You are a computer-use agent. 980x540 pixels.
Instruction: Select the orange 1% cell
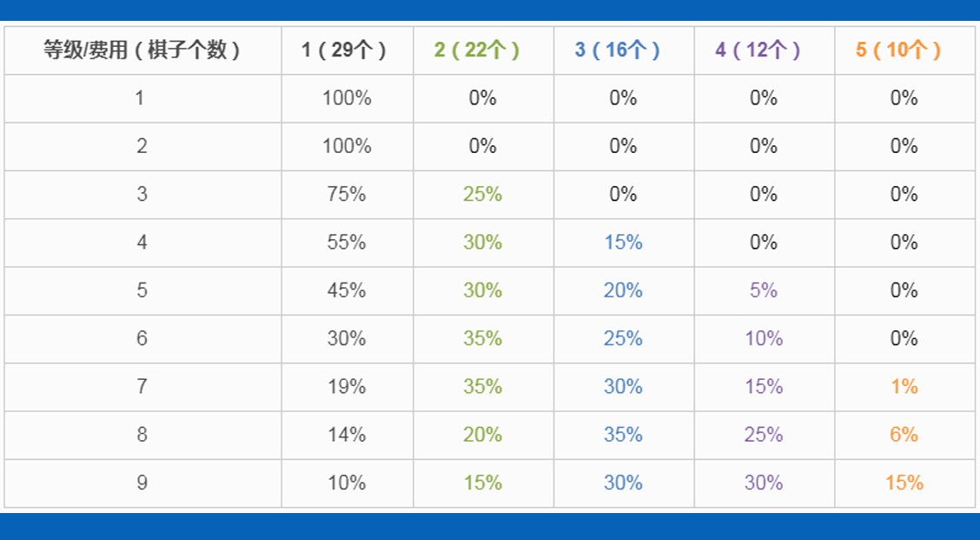coord(904,387)
